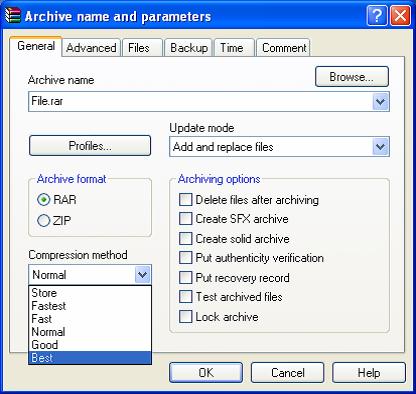Choose Fastest compression method

tap(90, 306)
